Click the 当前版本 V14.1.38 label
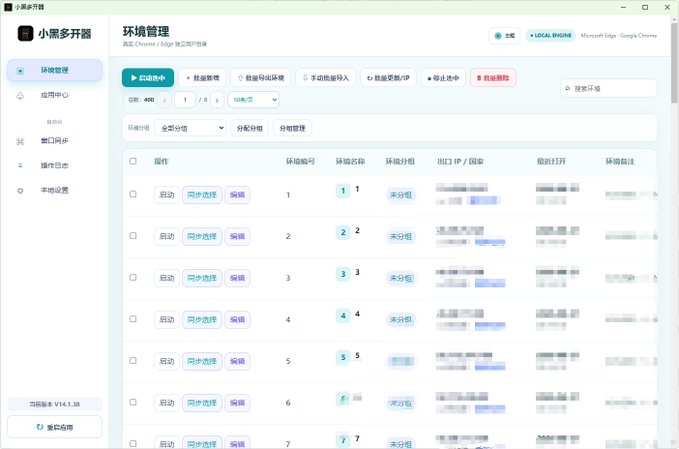The width and height of the screenshot is (679, 449). click(x=55, y=404)
